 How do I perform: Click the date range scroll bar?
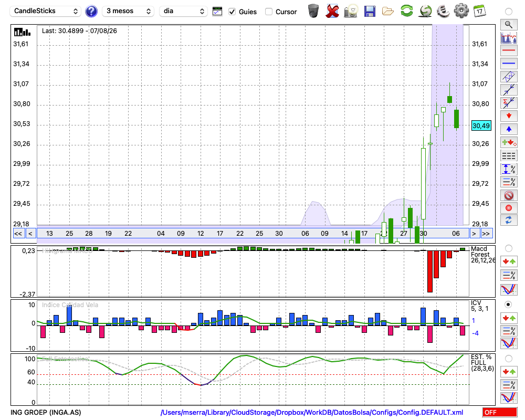tap(253, 234)
